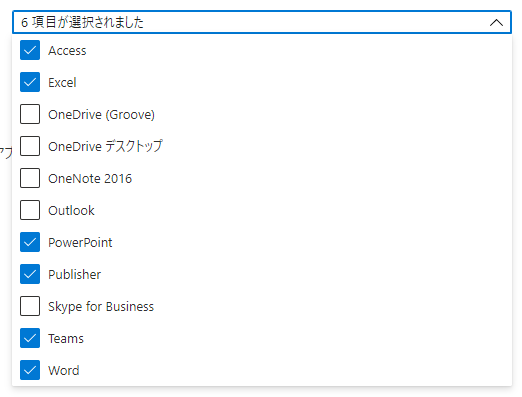Check the OneNote 2016 checkbox
The height and width of the screenshot is (397, 522).
(30, 178)
